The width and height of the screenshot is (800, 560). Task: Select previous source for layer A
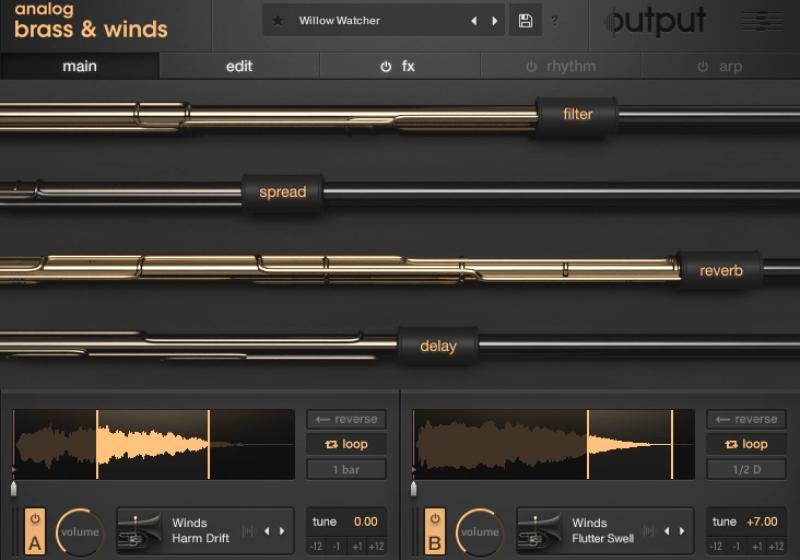[x=267, y=531]
